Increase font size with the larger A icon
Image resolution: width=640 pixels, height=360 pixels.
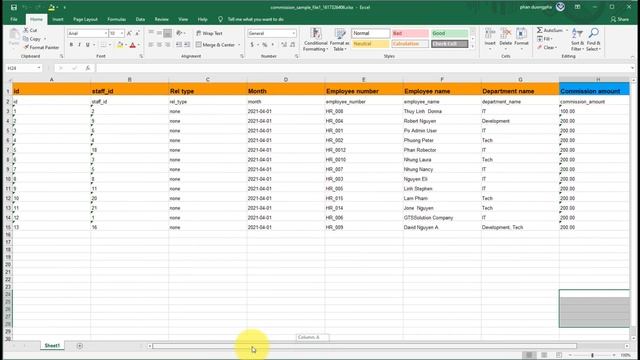(x=129, y=33)
